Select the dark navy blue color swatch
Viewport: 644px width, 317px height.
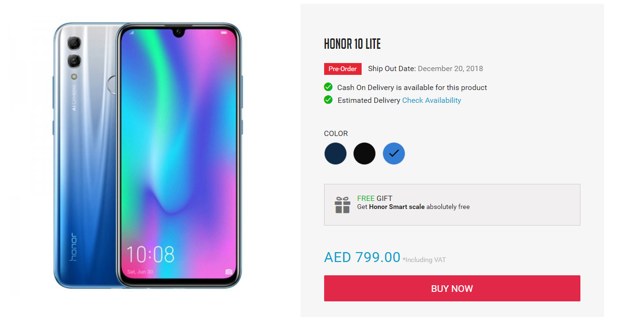coord(336,154)
